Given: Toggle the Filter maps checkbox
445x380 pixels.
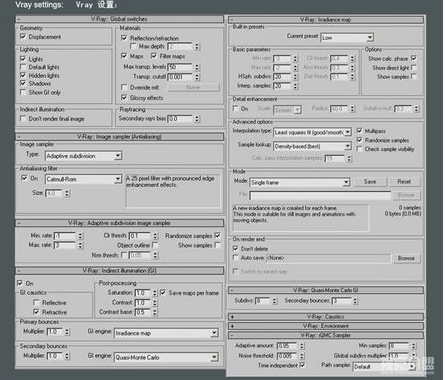Looking at the screenshot, I should click(154, 56).
